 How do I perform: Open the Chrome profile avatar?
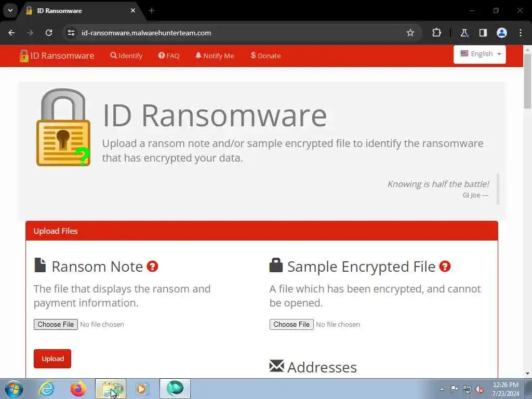502,33
